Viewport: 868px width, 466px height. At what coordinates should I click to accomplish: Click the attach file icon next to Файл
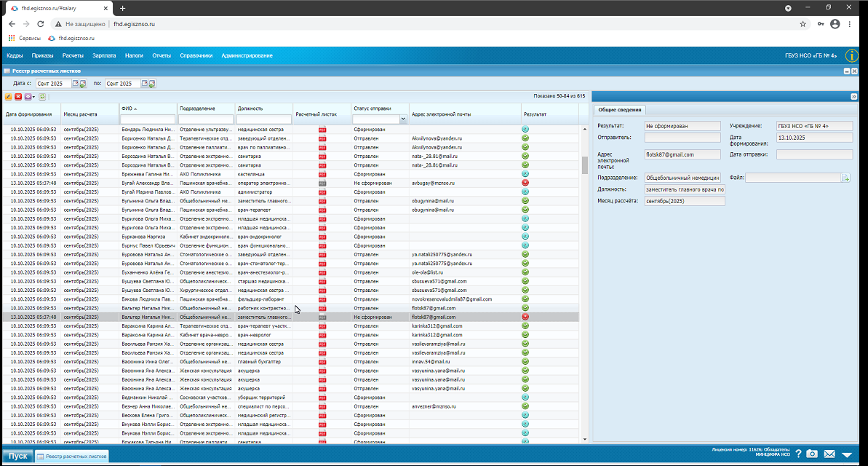[x=846, y=178]
